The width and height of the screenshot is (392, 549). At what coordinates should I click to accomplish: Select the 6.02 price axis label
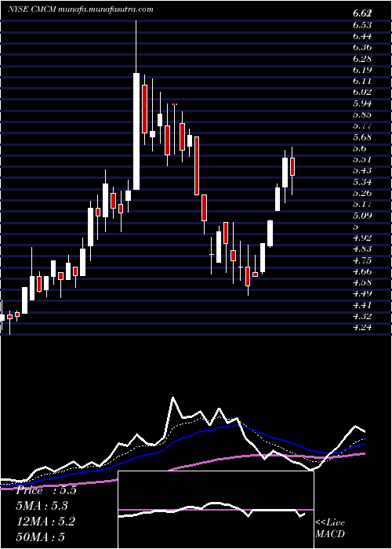coord(362,92)
